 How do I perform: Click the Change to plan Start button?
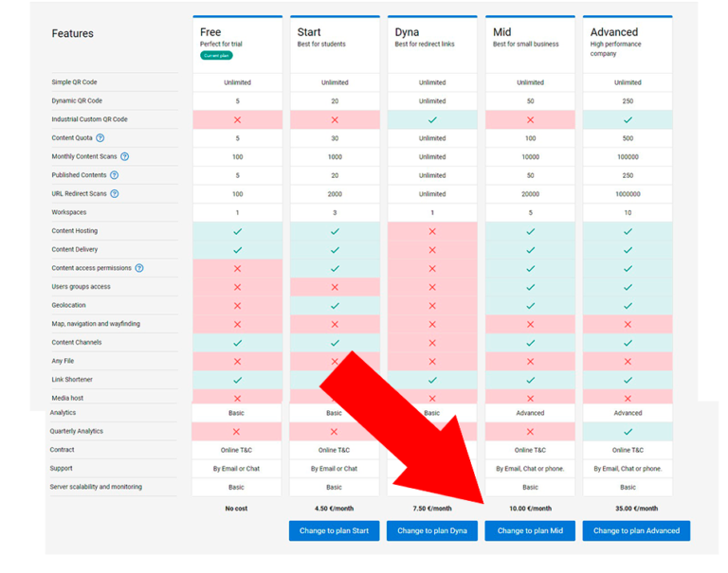335,530
